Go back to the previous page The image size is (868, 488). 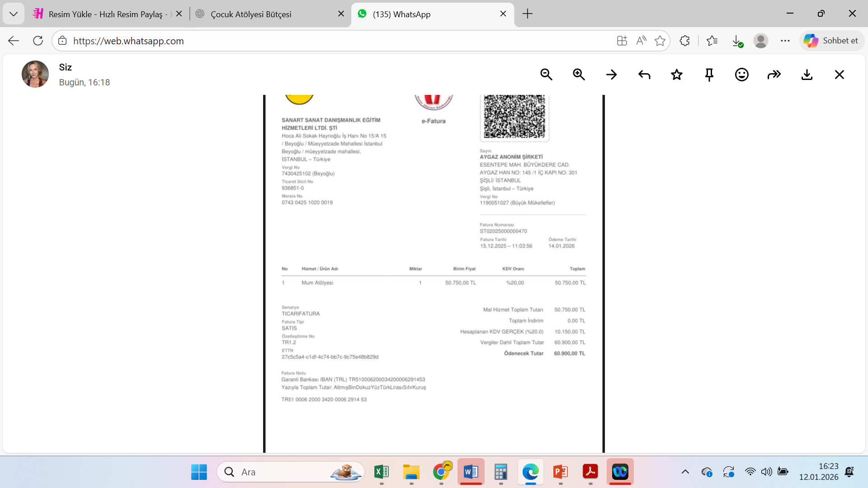tap(14, 41)
